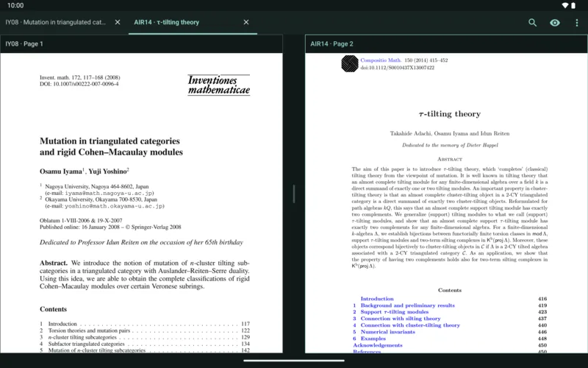Click the DOI 10.1007/s00222-007-0096-4 text

coord(79,84)
